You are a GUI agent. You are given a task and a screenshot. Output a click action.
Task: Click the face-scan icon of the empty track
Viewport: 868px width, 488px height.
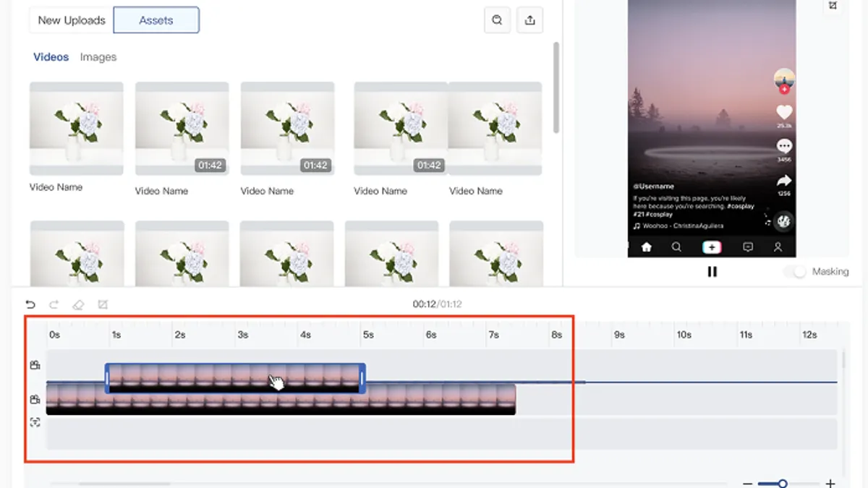35,422
